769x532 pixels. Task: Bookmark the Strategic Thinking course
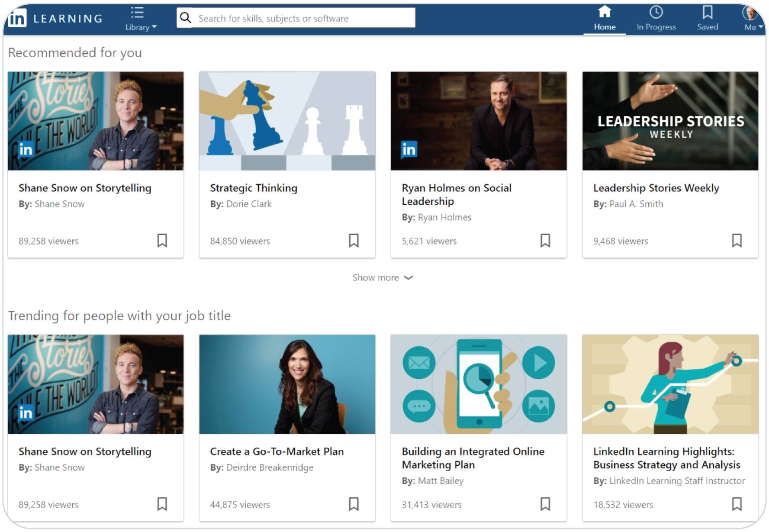pyautogui.click(x=354, y=241)
